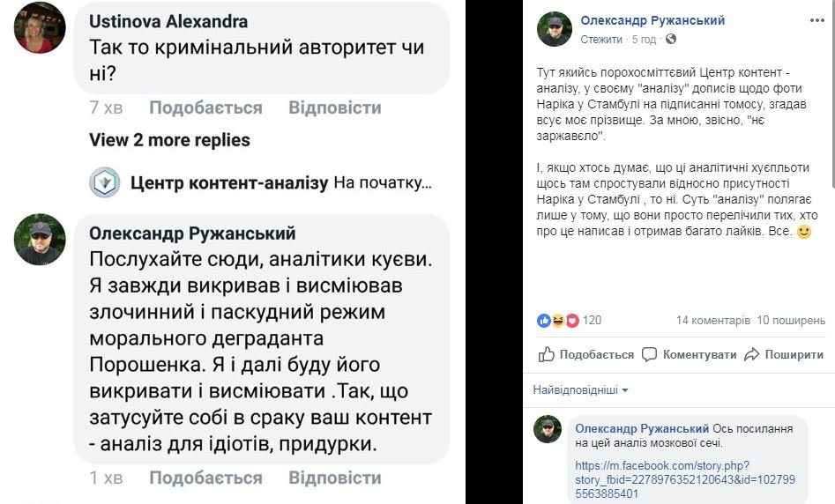Image resolution: width=835 pixels, height=504 pixels.
Task: Click the thumbs-up icon next to Подобається
Action: 547,354
